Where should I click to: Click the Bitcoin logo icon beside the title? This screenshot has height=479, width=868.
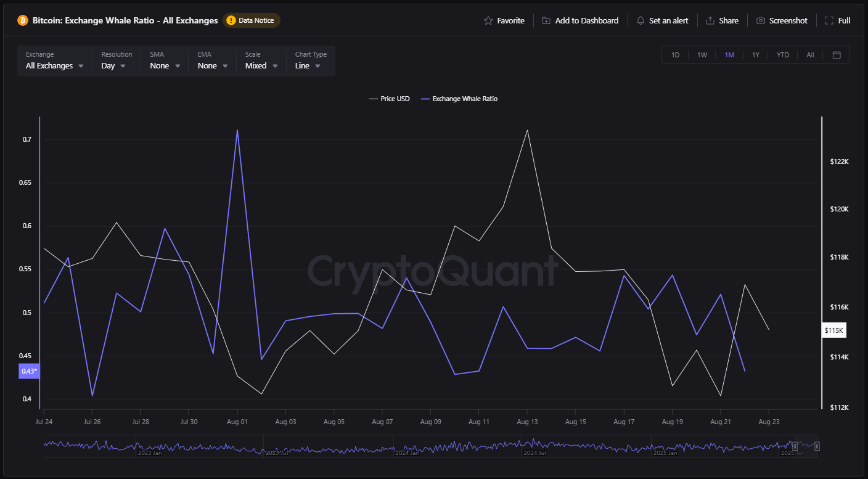point(23,20)
